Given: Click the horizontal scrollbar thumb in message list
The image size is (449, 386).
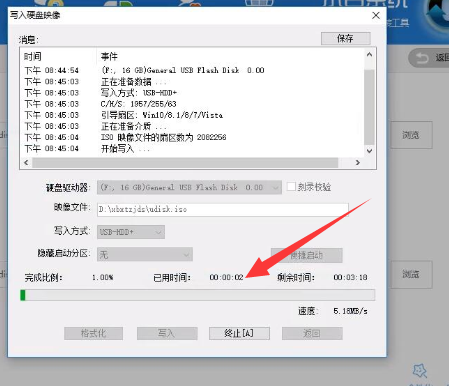Looking at the screenshot, I should click(185, 162).
